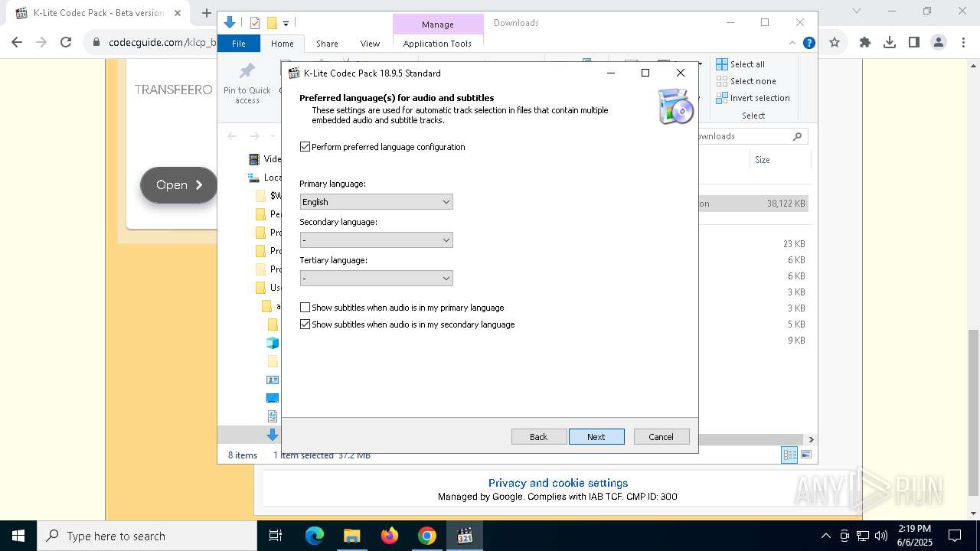Open File Explorer taskbar icon

coord(351,536)
